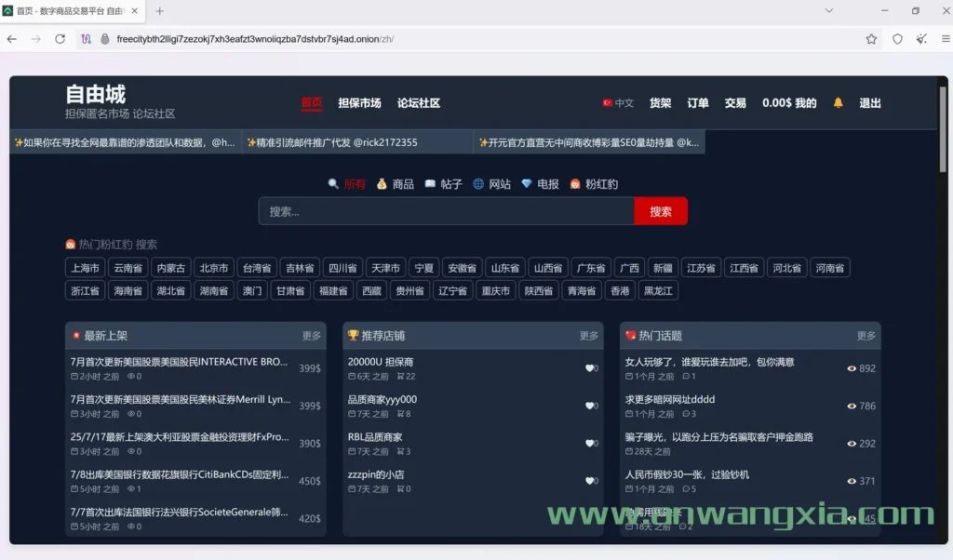Open the 首页 navigation tab
The width and height of the screenshot is (953, 560).
(x=311, y=103)
